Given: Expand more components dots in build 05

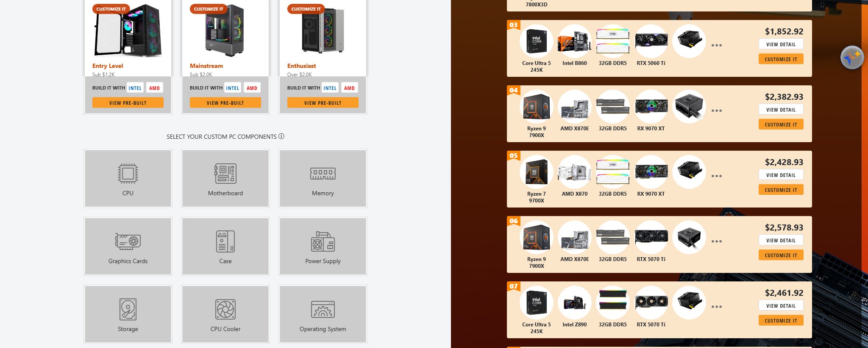Looking at the screenshot, I should [717, 176].
